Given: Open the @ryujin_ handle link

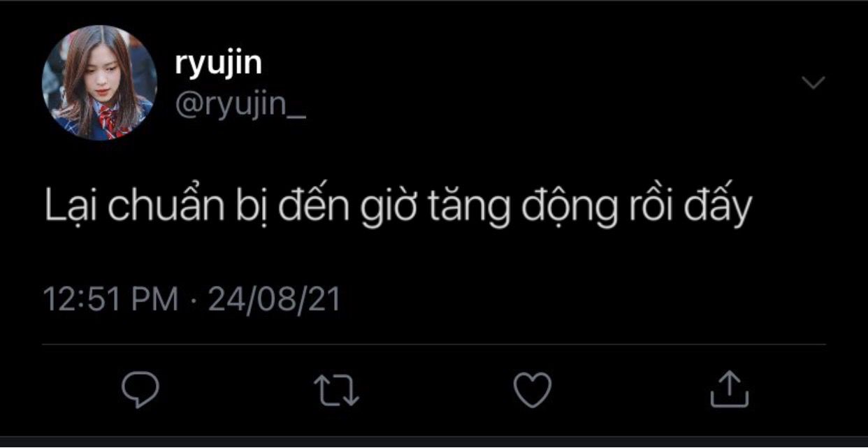Looking at the screenshot, I should click(x=240, y=106).
